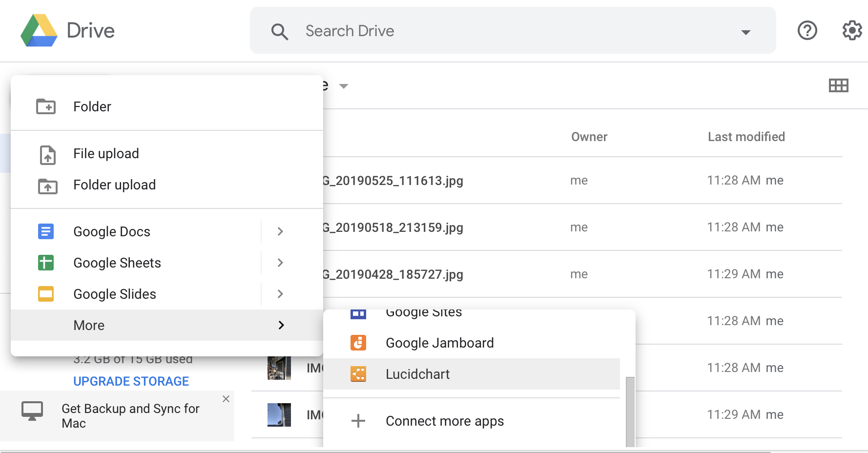This screenshot has height=453, width=868.
Task: Select the Google Docs icon
Action: (45, 231)
